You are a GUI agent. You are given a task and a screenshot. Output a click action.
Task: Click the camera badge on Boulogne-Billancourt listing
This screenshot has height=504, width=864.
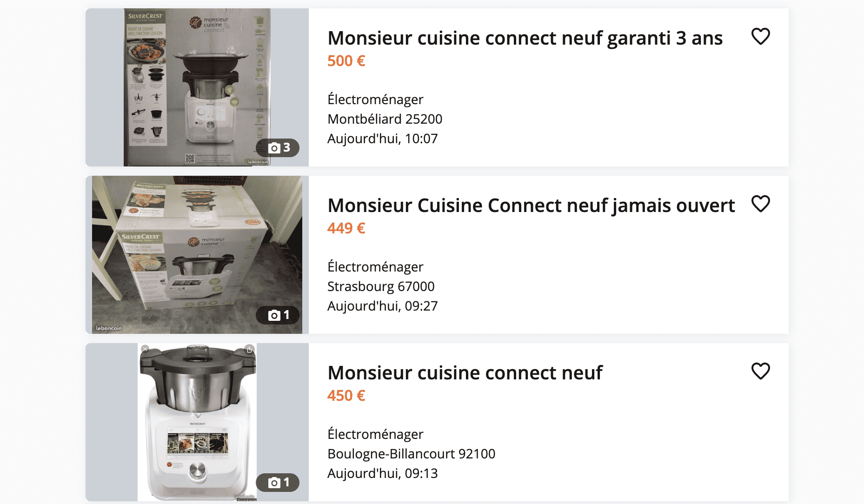coord(278,483)
